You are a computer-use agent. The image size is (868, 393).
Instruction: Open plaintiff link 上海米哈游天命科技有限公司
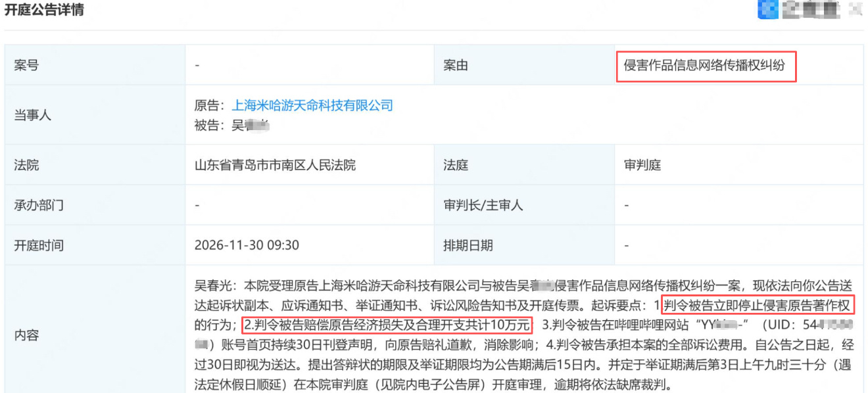pos(312,105)
